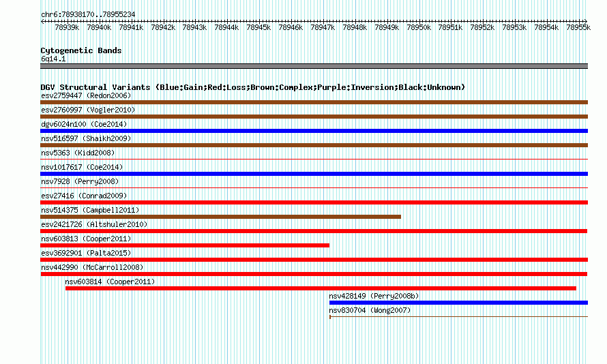
Task: Open variant nsv514375 (Campbell2011) label
Action: click(x=90, y=210)
